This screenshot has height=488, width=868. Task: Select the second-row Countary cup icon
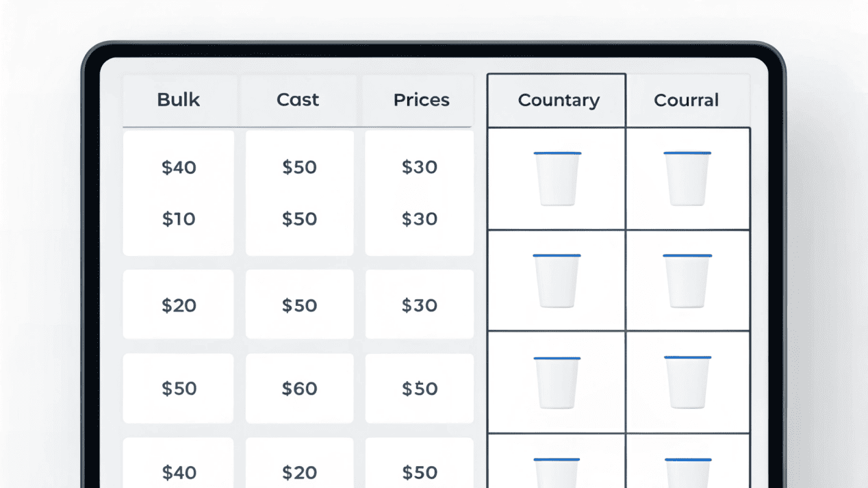(x=557, y=281)
